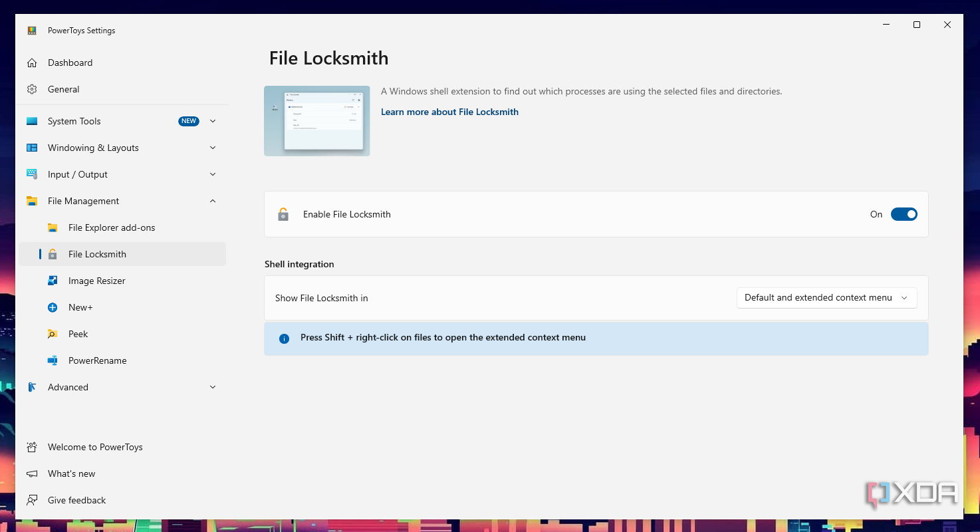This screenshot has width=980, height=532.
Task: Click the File Locksmith padlock sidebar icon
Action: coord(53,254)
